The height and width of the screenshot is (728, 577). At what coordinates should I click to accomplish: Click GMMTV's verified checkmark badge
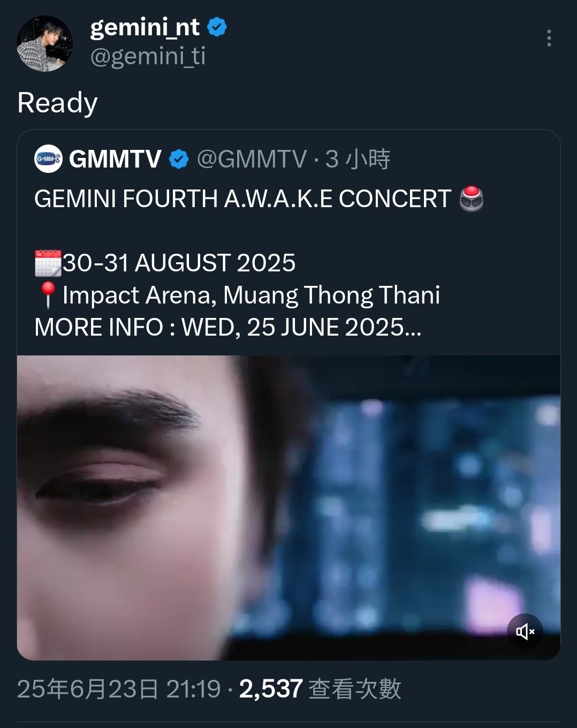click(179, 159)
